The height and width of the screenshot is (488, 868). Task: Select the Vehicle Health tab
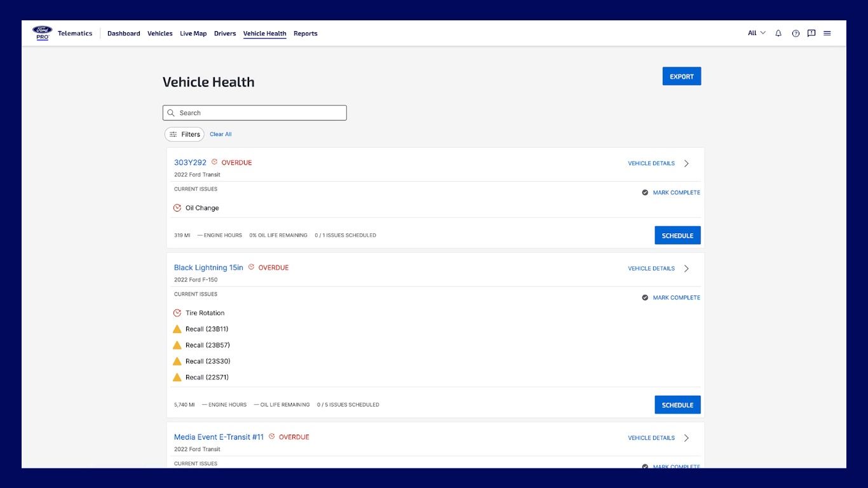coord(265,34)
